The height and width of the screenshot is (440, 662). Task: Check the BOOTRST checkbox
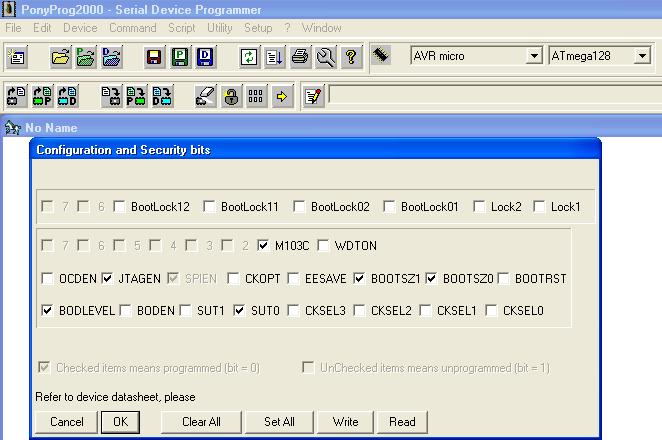point(503,278)
